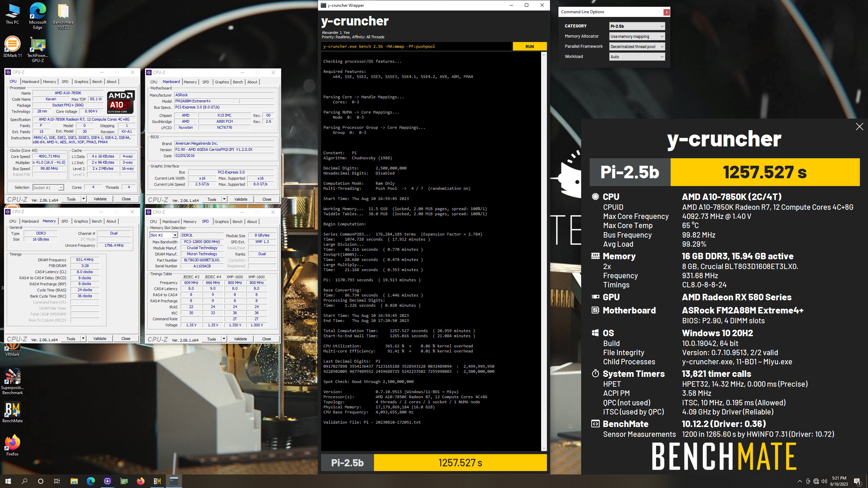Click the yellow RUN button
Image resolution: width=868 pixels, height=488 pixels.
(530, 46)
